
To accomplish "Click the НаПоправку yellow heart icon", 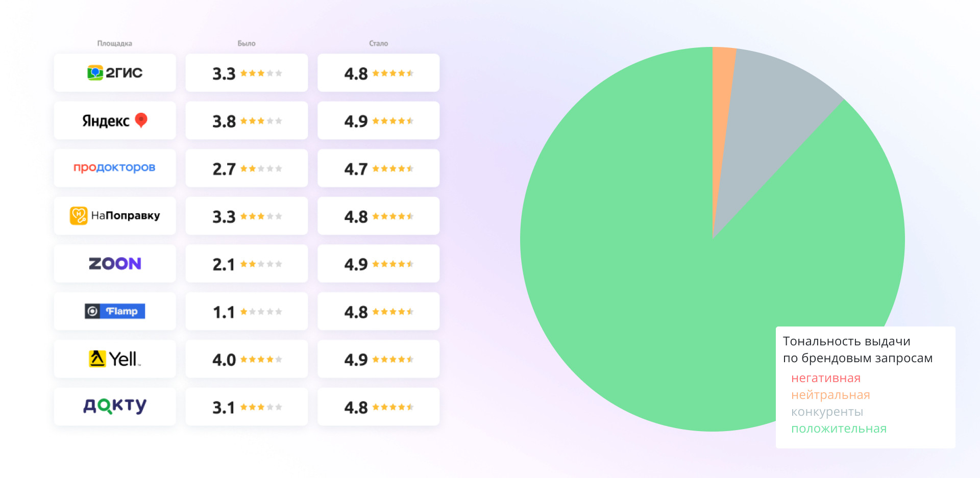I will pos(79,216).
